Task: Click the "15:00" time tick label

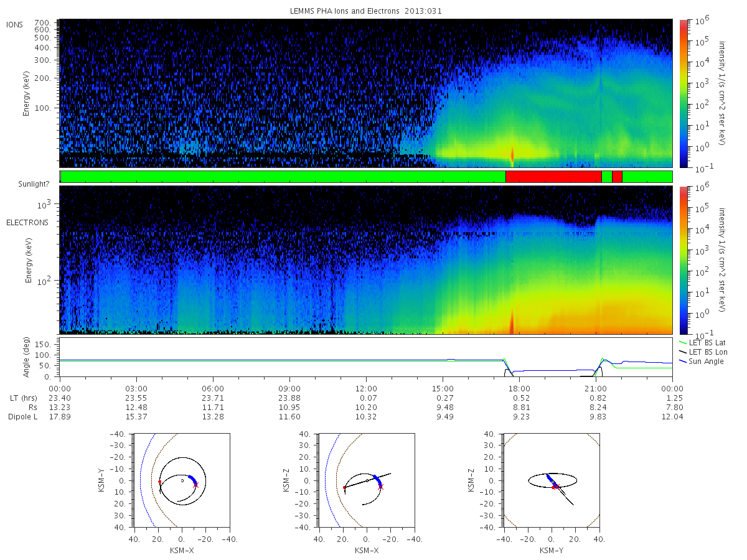Action: (443, 388)
